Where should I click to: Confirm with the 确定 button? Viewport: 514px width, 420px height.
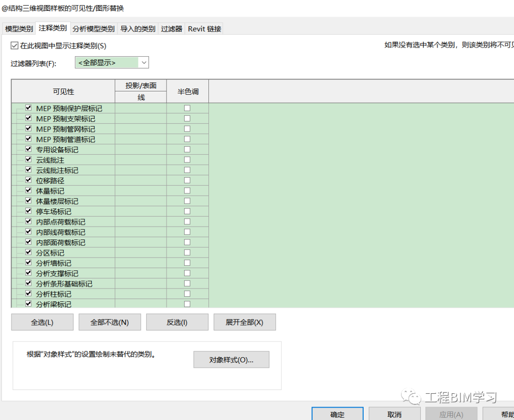(337, 414)
